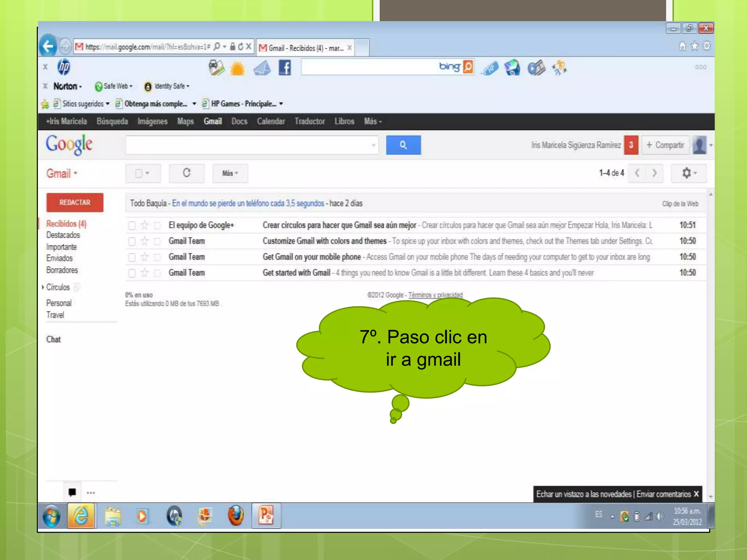Open Firefox from the taskbar
747x560 pixels.
236,516
